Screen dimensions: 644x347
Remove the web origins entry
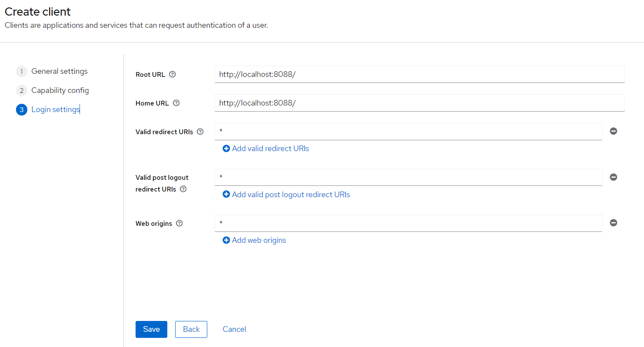point(613,223)
